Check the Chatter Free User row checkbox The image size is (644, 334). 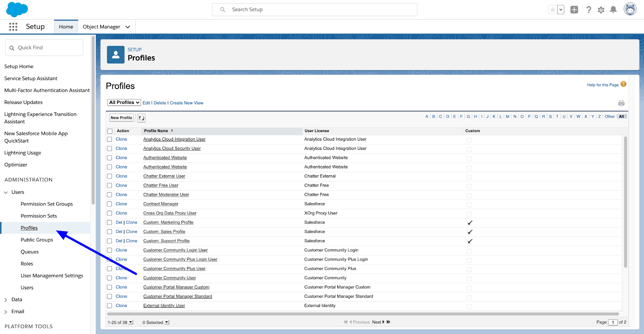tap(109, 186)
